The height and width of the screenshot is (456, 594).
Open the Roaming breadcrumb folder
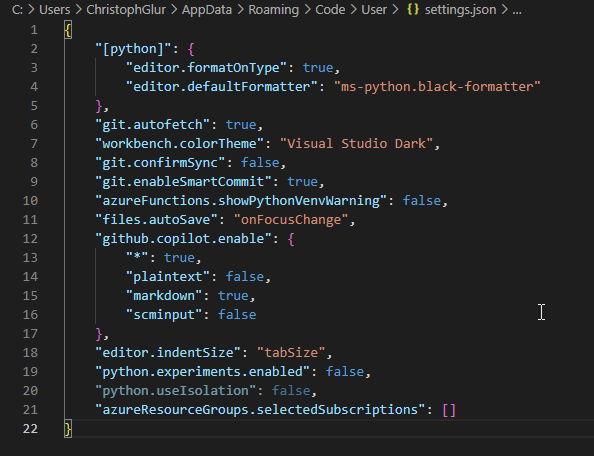click(274, 9)
